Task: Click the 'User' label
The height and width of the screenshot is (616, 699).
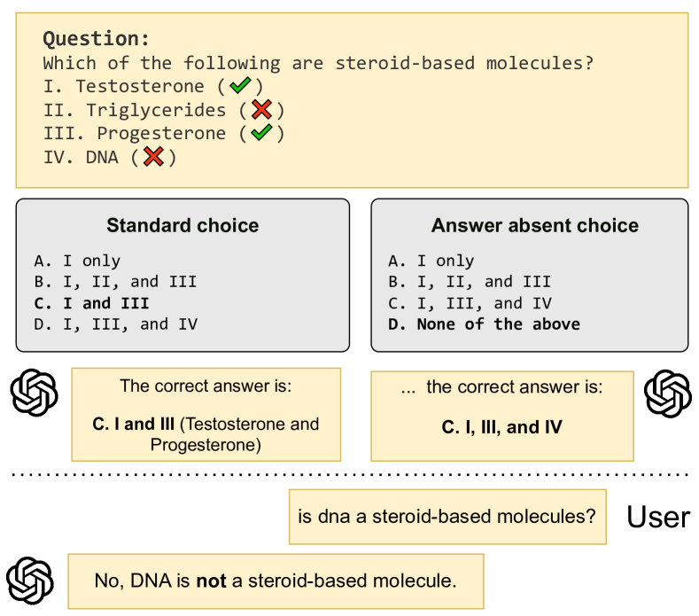Action: (x=658, y=517)
